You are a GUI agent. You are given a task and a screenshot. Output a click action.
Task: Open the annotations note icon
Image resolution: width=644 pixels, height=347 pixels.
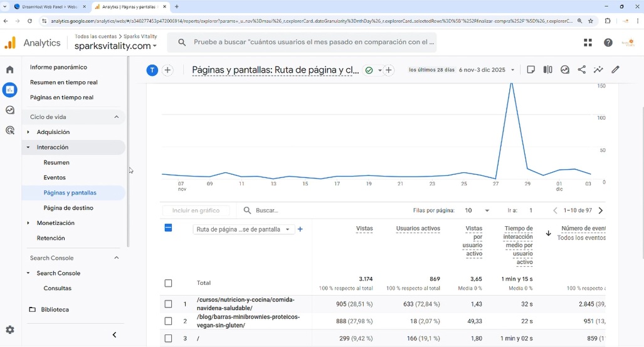(x=531, y=70)
